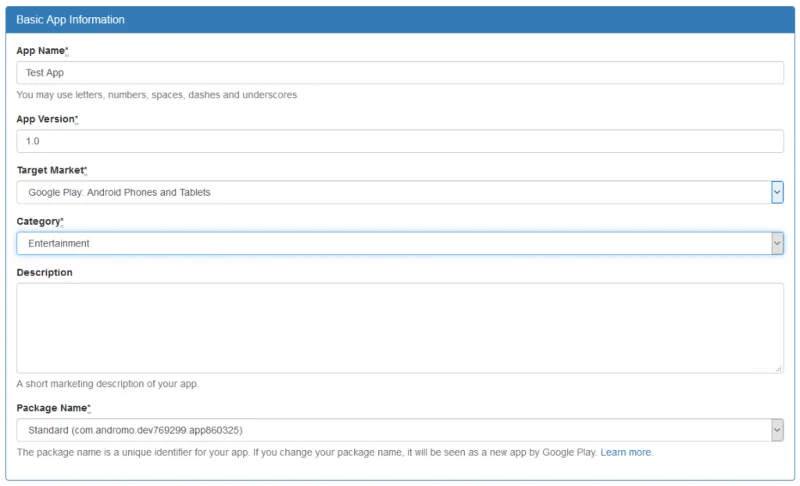The width and height of the screenshot is (800, 486).
Task: Click the Description resize handle corner
Action: [x=779, y=368]
